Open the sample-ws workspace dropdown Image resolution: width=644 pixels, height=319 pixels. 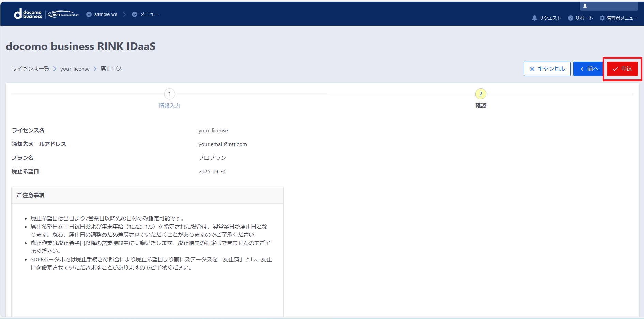pos(102,14)
